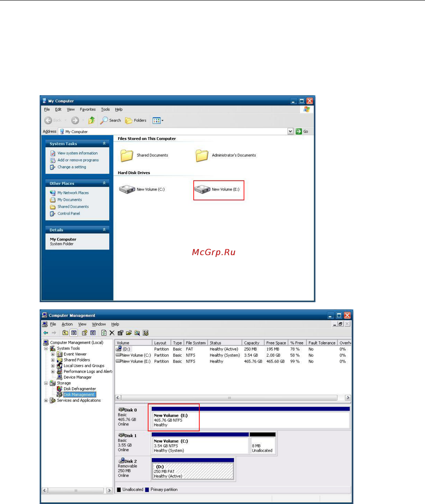The width and height of the screenshot is (425, 504).
Task: Expand Local Users and Groups tree node
Action: [x=53, y=366]
